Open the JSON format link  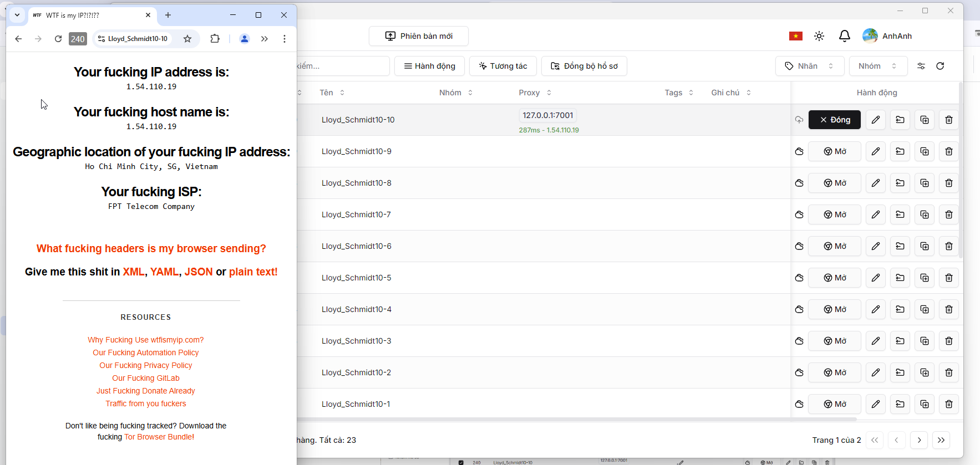[x=198, y=272]
